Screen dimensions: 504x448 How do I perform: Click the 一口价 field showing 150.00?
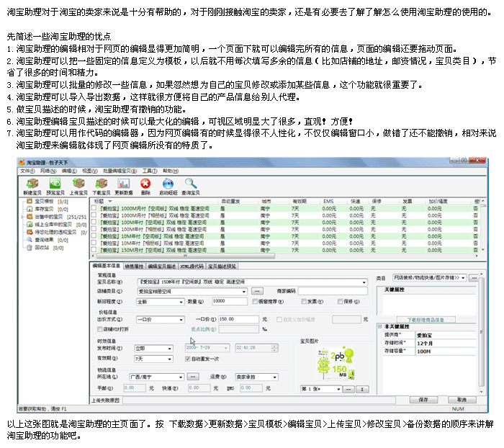click(x=238, y=319)
